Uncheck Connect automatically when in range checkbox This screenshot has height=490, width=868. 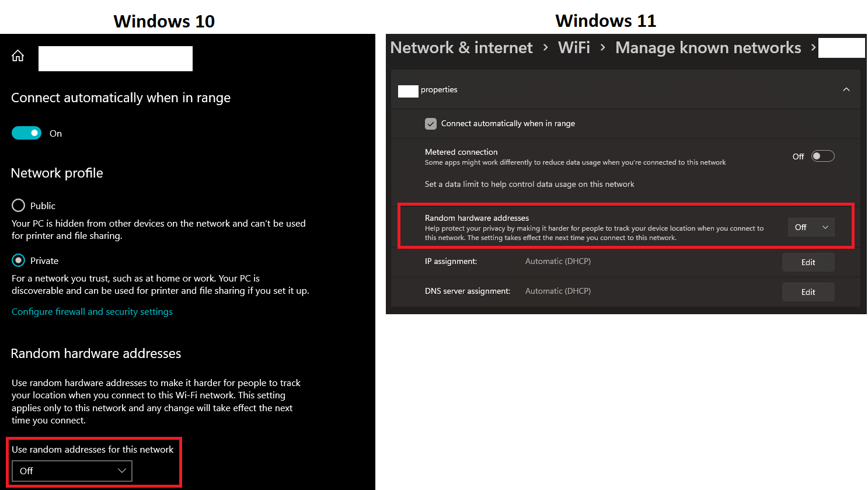click(x=431, y=124)
